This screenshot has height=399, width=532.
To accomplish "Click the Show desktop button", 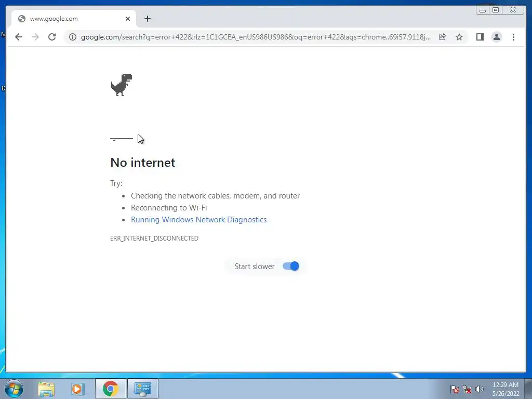I will click(x=528, y=389).
